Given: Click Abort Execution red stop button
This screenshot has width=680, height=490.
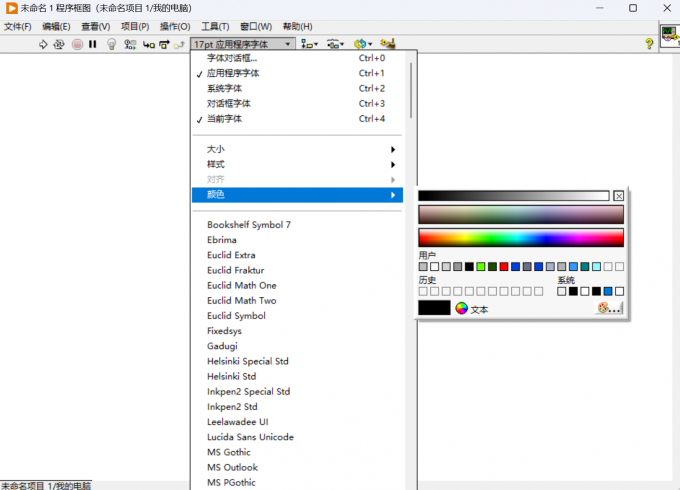Looking at the screenshot, I should pos(77,44).
